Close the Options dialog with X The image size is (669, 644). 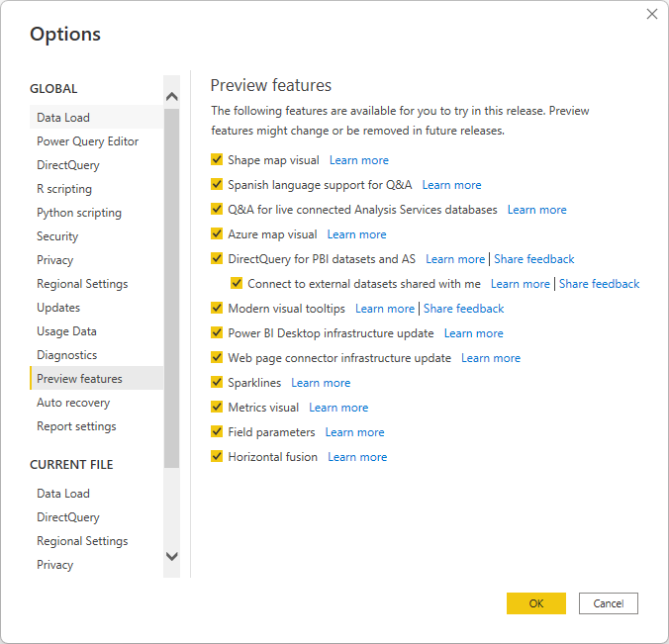coord(651,14)
